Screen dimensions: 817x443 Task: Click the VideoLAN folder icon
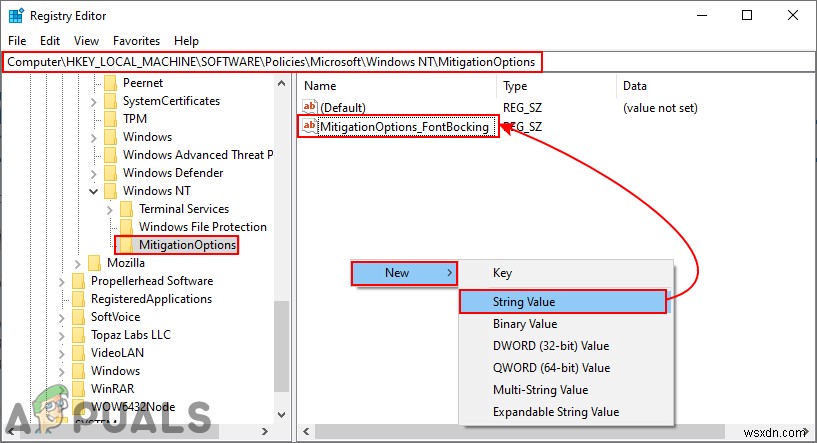click(78, 353)
